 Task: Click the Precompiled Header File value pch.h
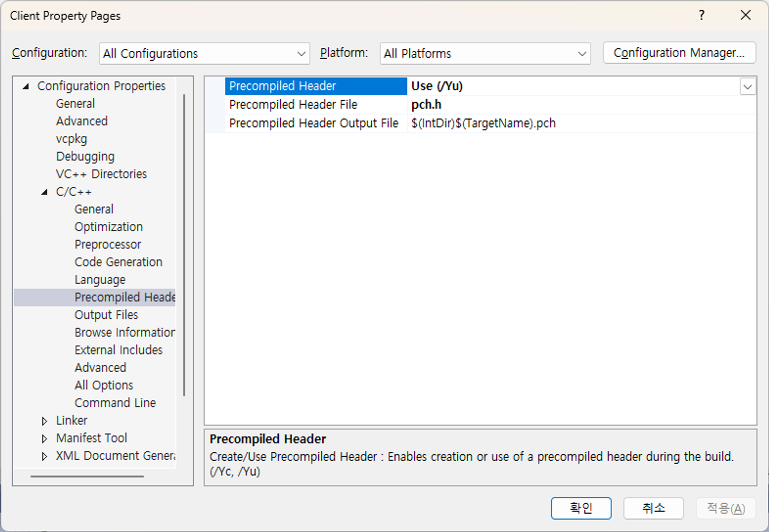tap(426, 105)
